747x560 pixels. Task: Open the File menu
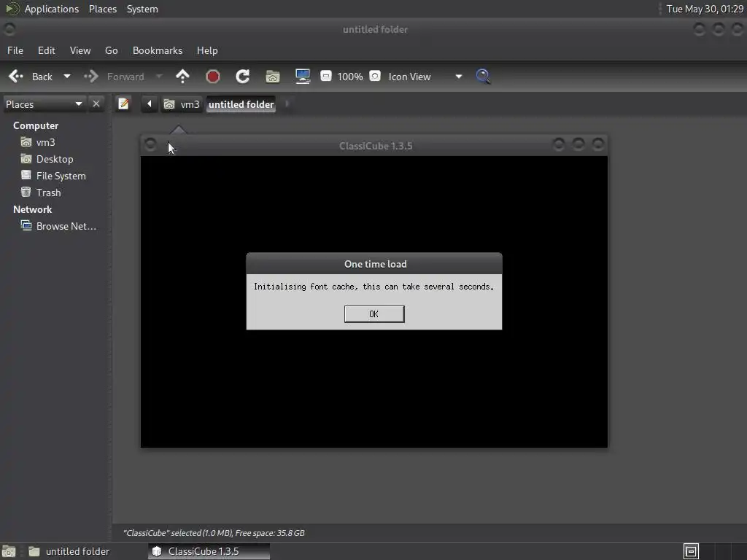pyautogui.click(x=15, y=50)
